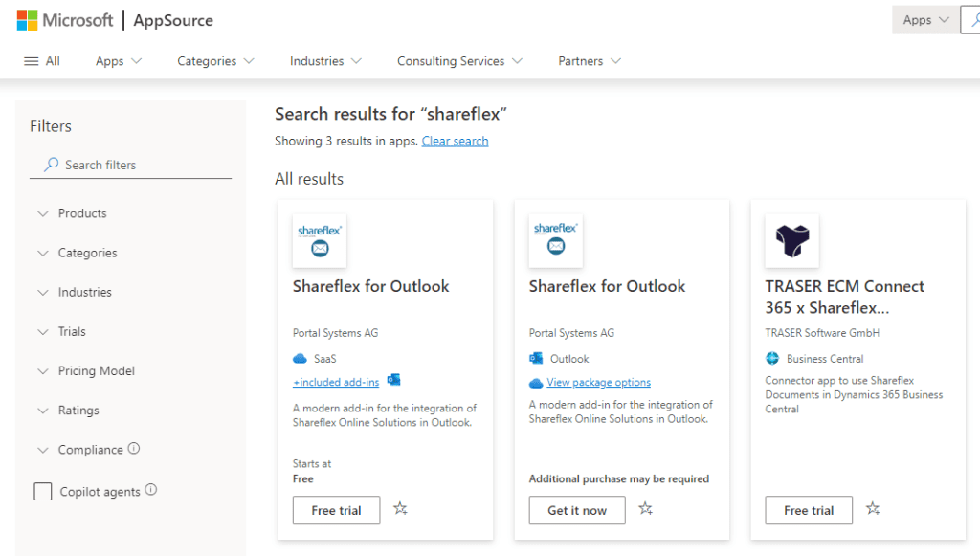Click the Business Central product icon
The width and height of the screenshot is (980, 556).
(x=772, y=359)
